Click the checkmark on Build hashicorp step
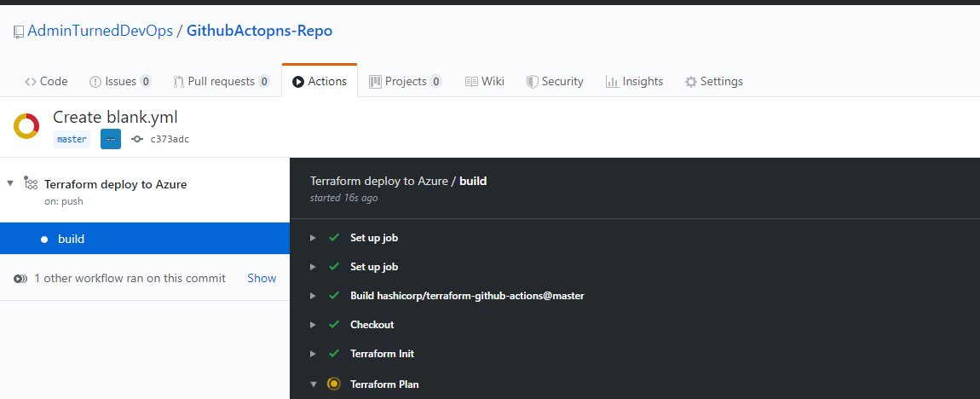This screenshot has width=980, height=399. point(334,295)
